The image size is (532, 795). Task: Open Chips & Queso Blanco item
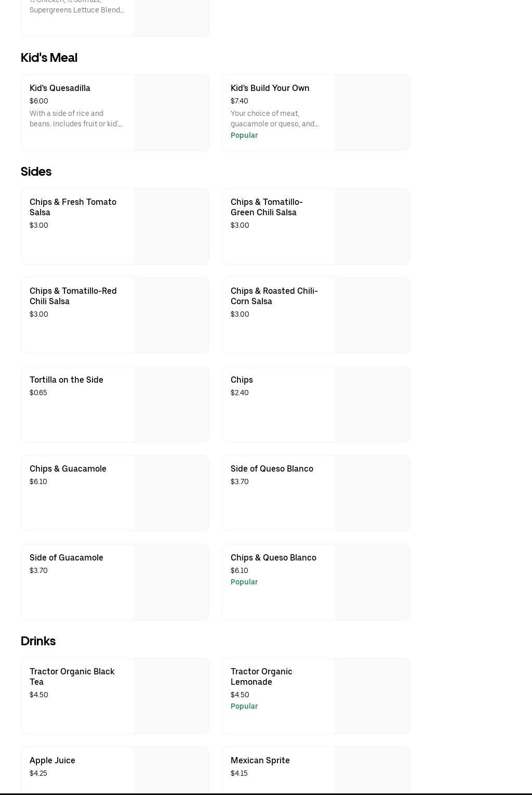(273, 558)
